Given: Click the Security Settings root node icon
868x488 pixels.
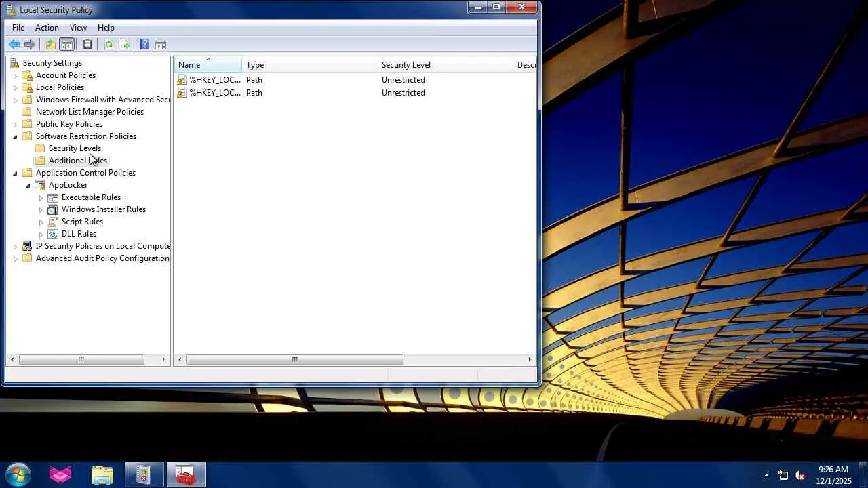Looking at the screenshot, I should coord(14,63).
